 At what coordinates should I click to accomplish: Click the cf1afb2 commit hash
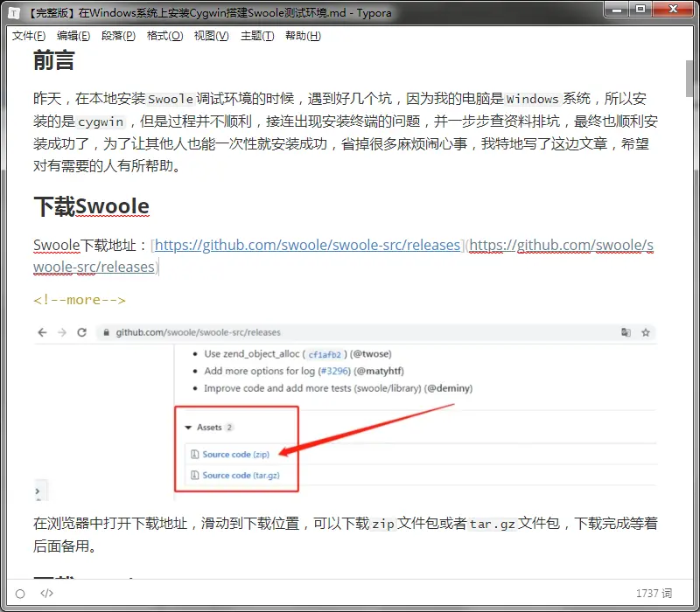[325, 355]
